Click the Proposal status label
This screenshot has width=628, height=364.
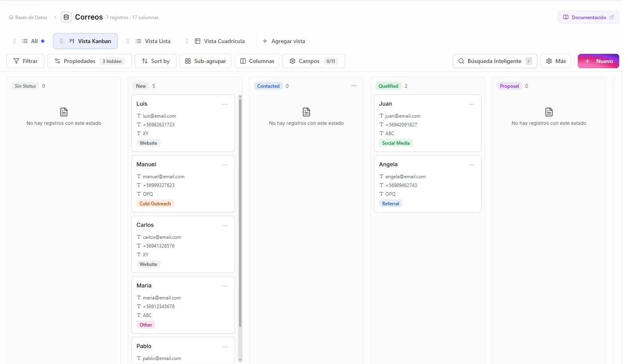(x=509, y=86)
